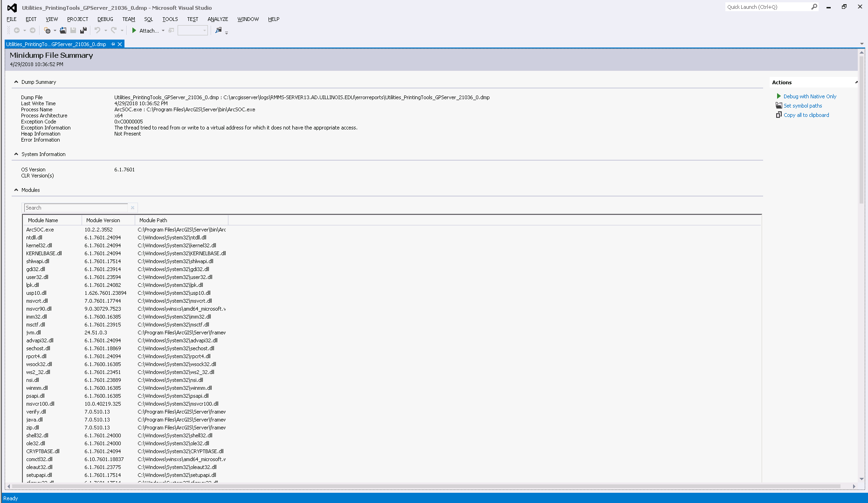Image resolution: width=868 pixels, height=503 pixels.
Task: Open the New Project type dropdown arrow
Action: coord(55,31)
